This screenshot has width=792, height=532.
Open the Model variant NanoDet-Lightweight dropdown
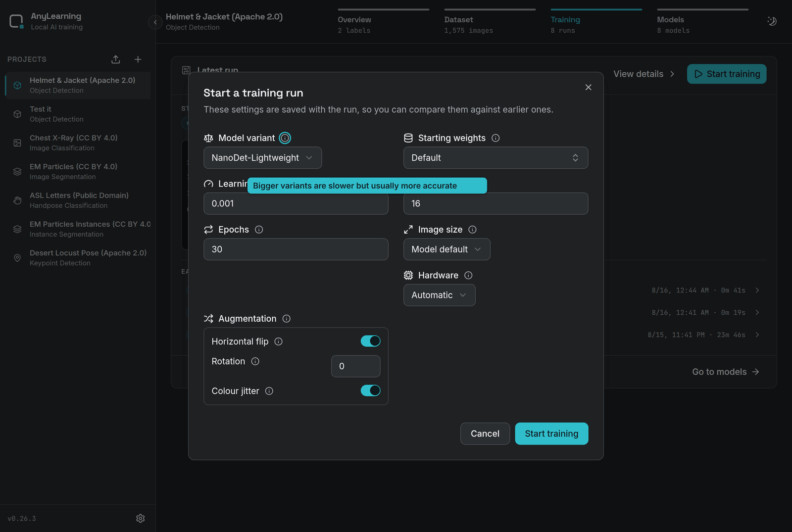click(263, 158)
